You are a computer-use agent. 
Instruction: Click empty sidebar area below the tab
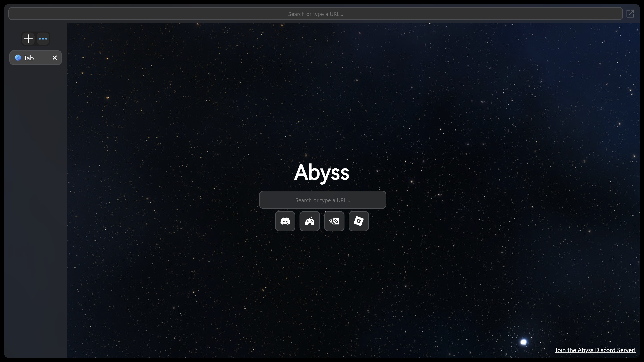(36, 200)
